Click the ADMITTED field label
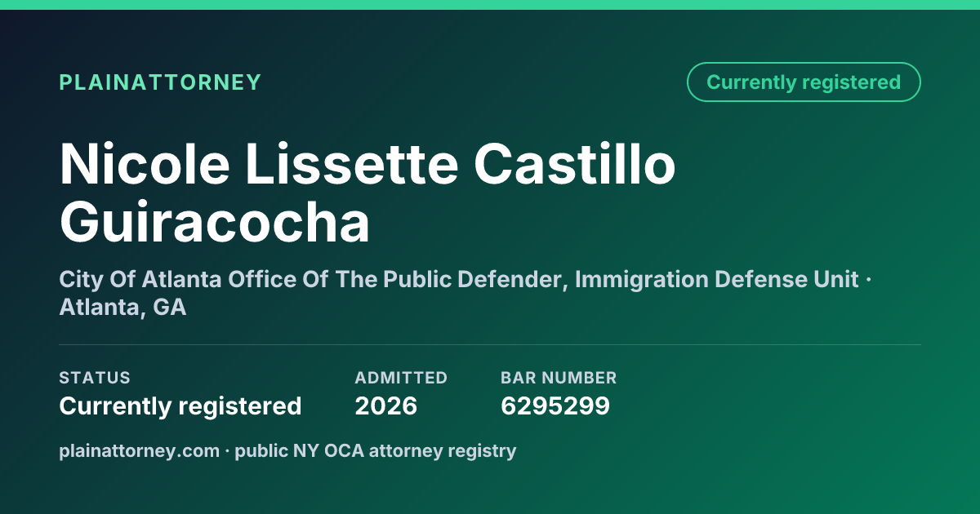This screenshot has height=514, width=980. pyautogui.click(x=401, y=378)
